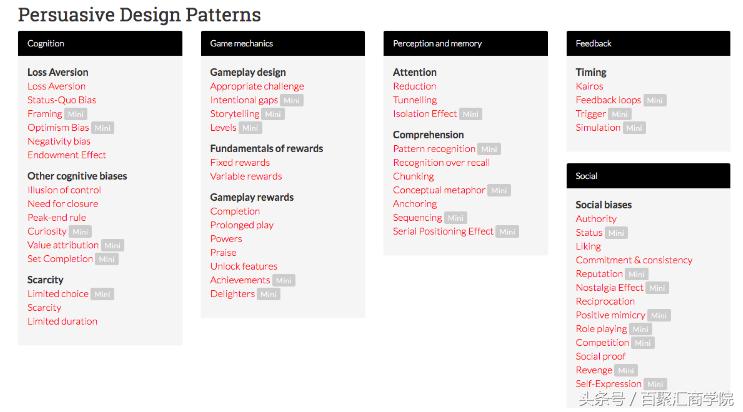Click the Mini badge next to Achievements
743x412 pixels.
284,281
